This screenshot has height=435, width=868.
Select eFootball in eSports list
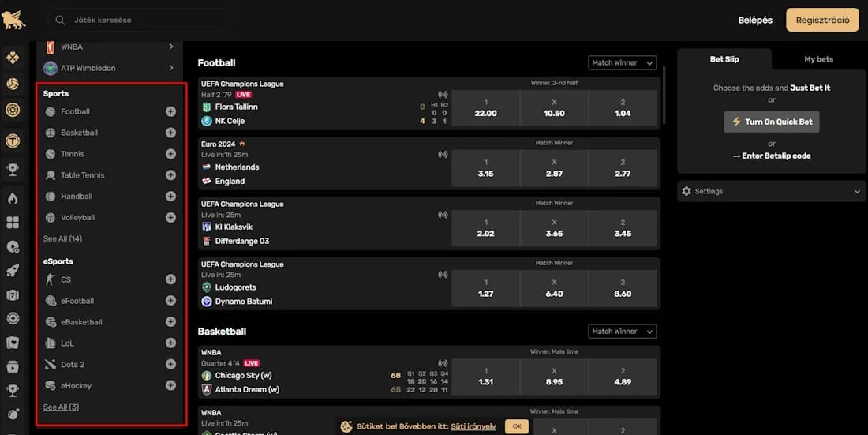(x=77, y=301)
